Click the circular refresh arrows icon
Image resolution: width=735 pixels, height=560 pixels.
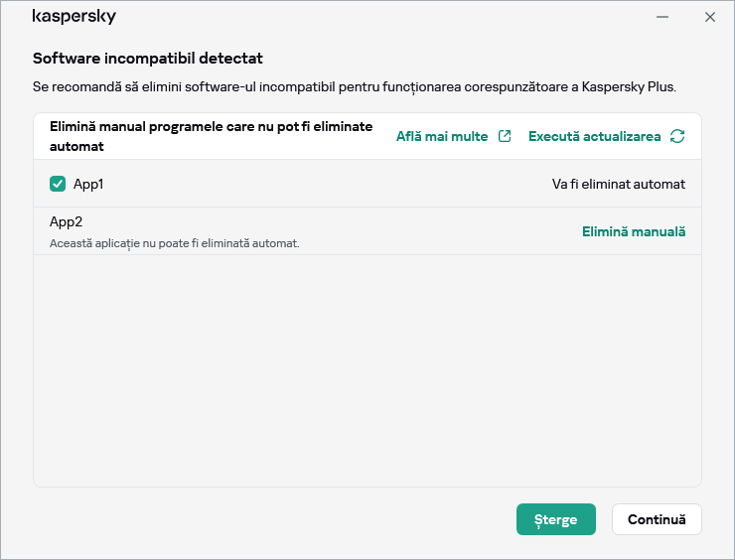pyautogui.click(x=677, y=137)
